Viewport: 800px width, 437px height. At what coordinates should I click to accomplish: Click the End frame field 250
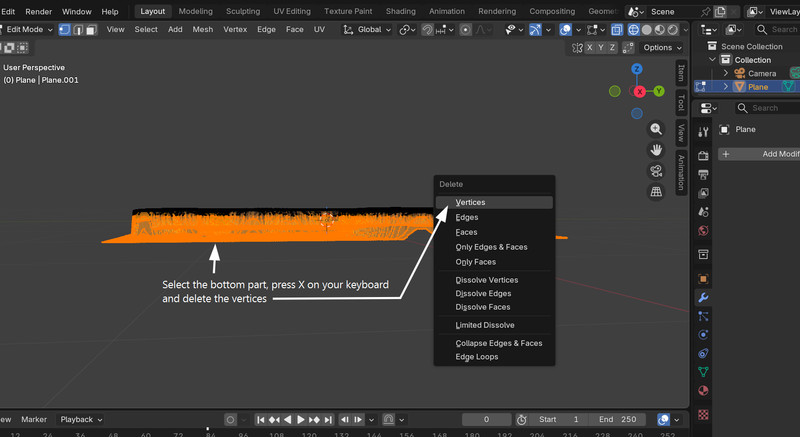tap(617, 419)
